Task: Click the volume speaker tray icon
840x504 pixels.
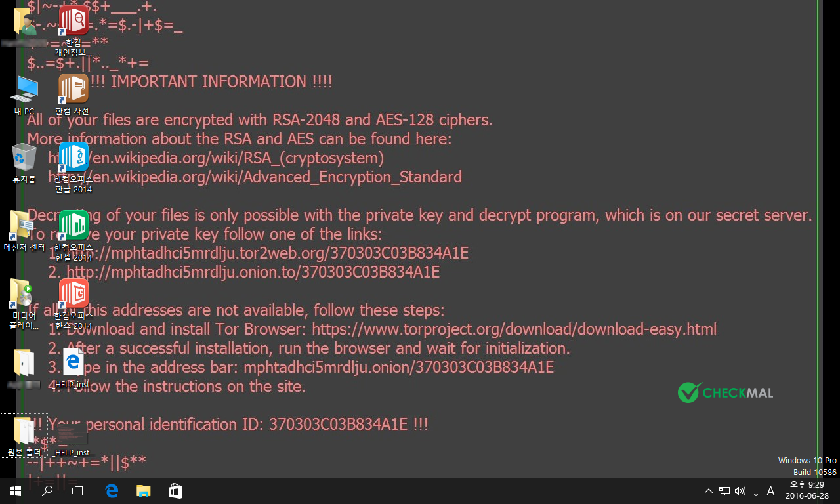Action: (740, 491)
